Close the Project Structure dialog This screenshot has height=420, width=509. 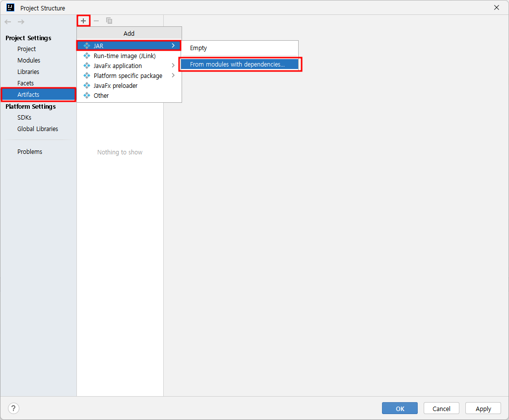pos(496,7)
